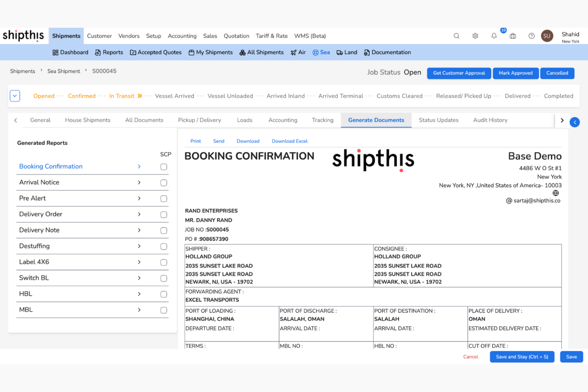The width and height of the screenshot is (588, 392).
Task: Open Air shipments in sub-navigation
Action: [298, 52]
